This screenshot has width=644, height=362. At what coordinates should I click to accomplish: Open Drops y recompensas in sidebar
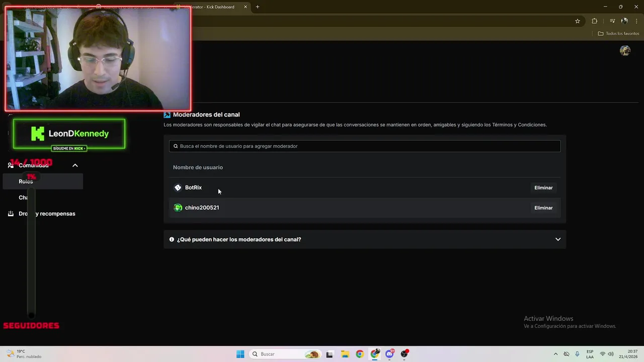click(x=43, y=214)
